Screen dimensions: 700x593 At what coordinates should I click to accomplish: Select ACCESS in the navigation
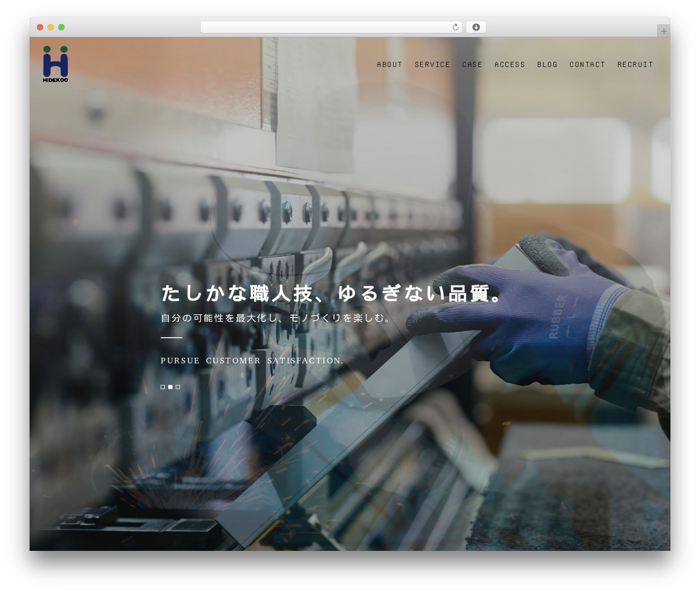tap(510, 65)
